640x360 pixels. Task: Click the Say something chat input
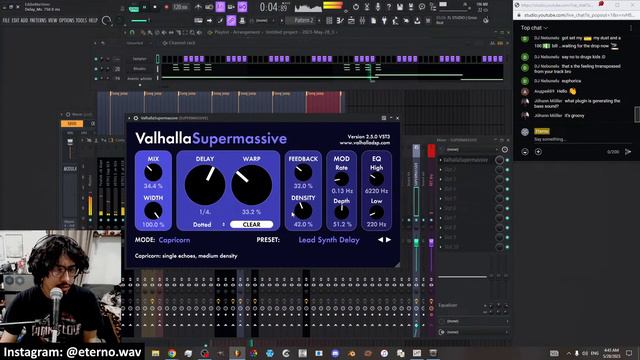coord(550,139)
